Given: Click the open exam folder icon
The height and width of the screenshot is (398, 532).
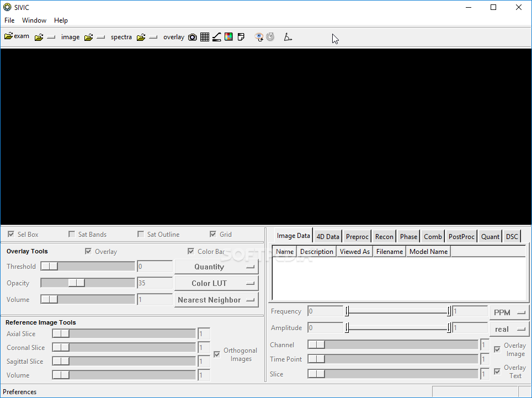Looking at the screenshot, I should click(8, 36).
